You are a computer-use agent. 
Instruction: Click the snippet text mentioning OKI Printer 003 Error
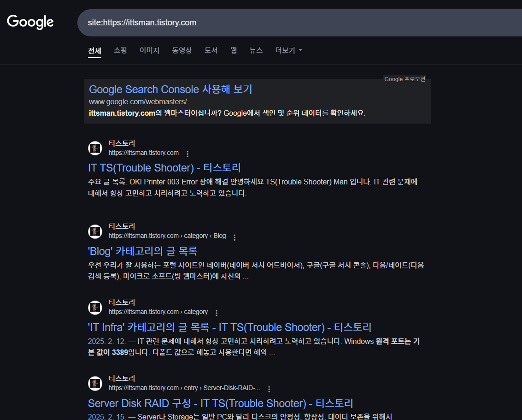tap(252, 188)
